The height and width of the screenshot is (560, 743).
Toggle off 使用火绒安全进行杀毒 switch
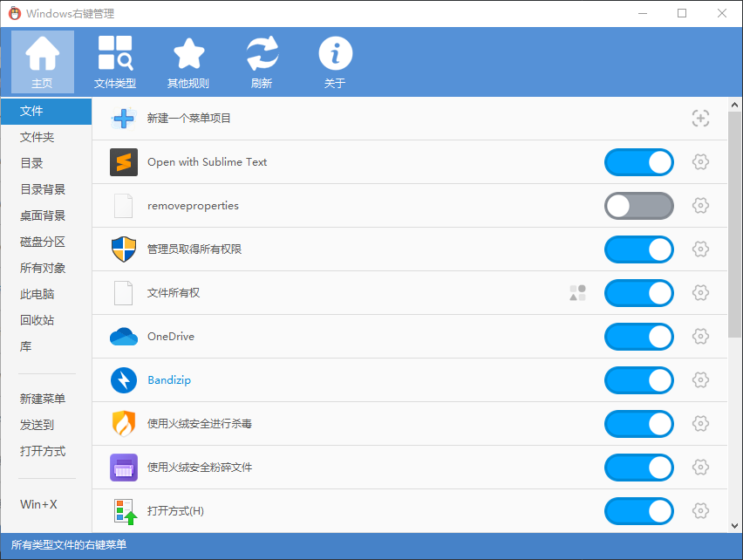(x=639, y=424)
